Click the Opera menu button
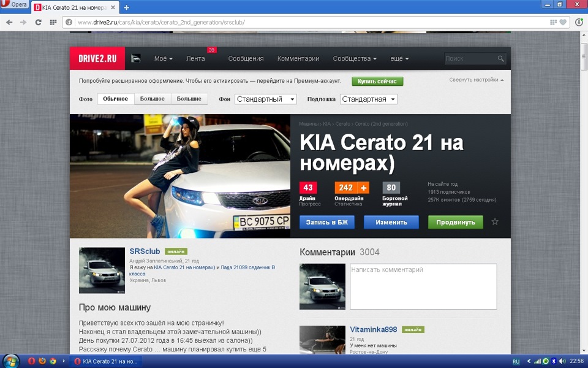 (14, 4)
